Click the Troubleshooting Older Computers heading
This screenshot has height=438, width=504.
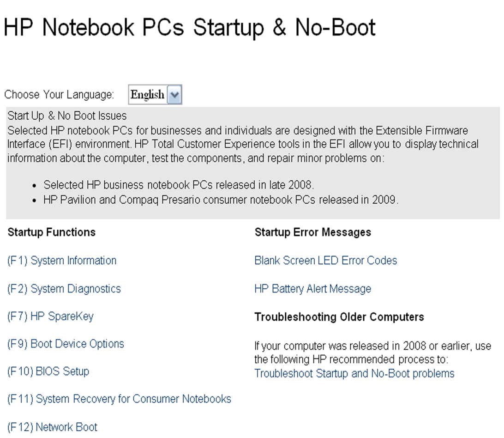click(x=339, y=317)
